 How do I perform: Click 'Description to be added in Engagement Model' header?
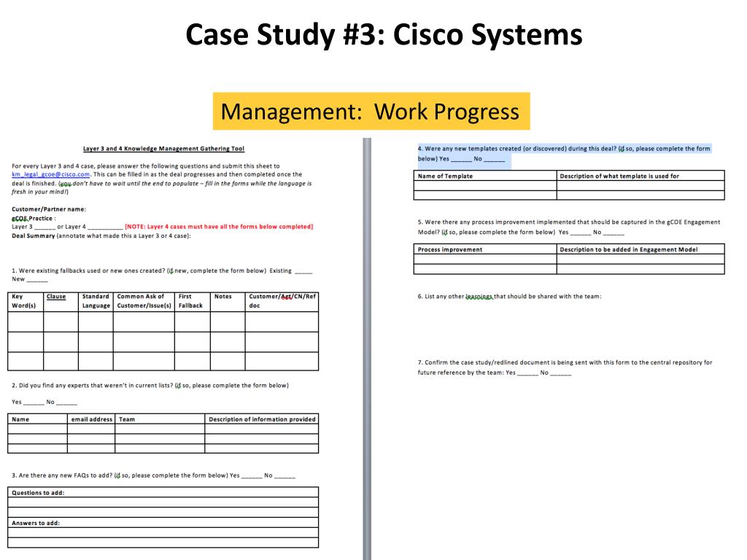640,249
